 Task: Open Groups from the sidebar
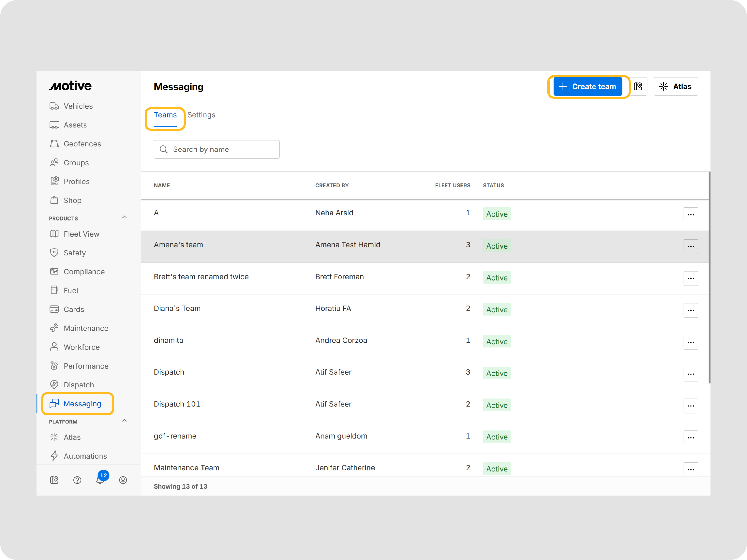click(69, 163)
